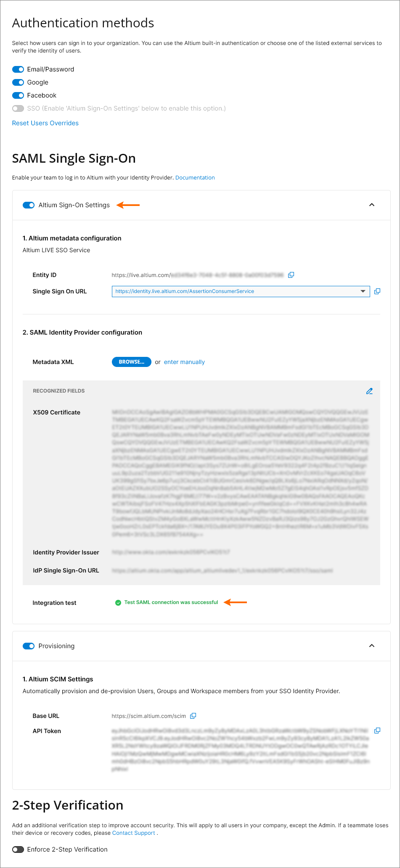Browse for a Metadata XML file
Image resolution: width=400 pixels, height=868 pixels.
[131, 362]
